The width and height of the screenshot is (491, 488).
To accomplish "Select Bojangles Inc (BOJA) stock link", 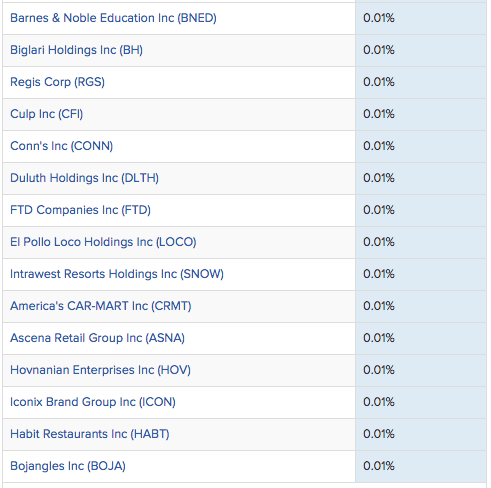I will click(x=68, y=466).
